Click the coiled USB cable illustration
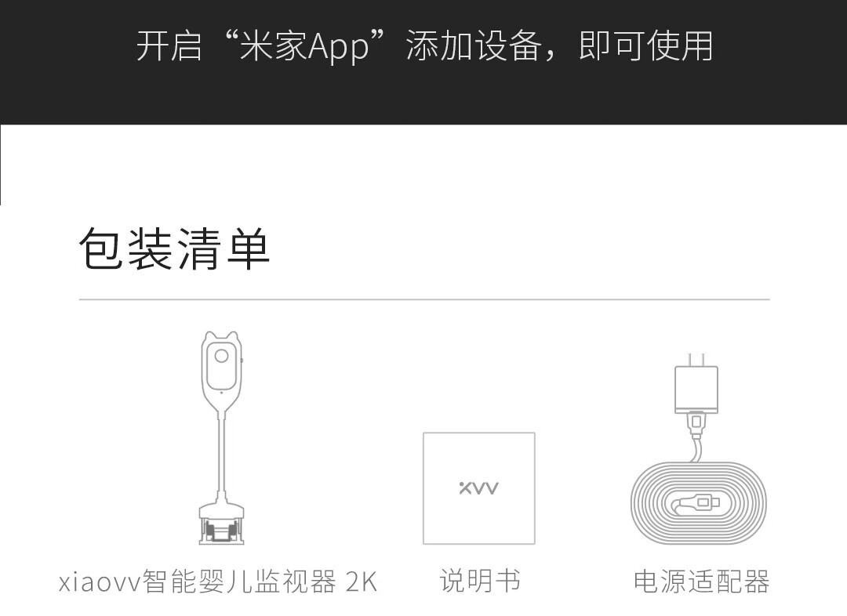Viewport: 847px width, 616px height. [699, 503]
